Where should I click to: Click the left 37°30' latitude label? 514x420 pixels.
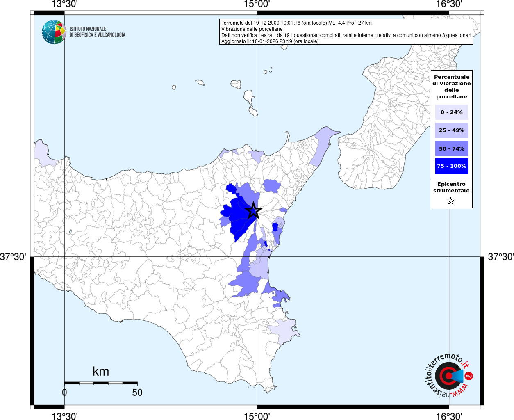coord(13,257)
